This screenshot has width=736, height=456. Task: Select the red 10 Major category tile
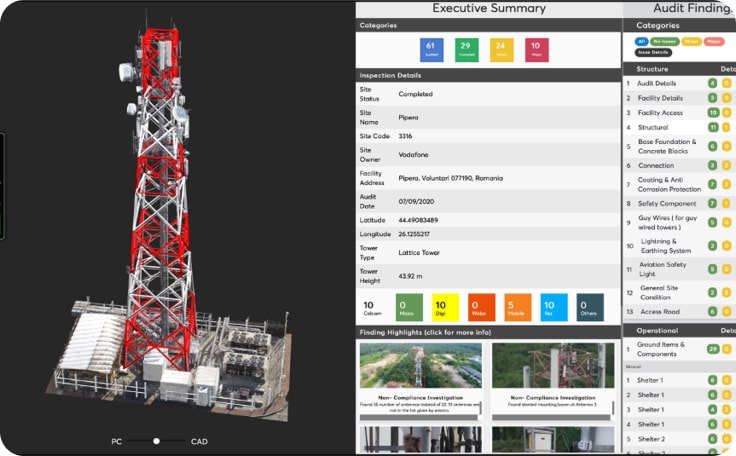point(535,50)
